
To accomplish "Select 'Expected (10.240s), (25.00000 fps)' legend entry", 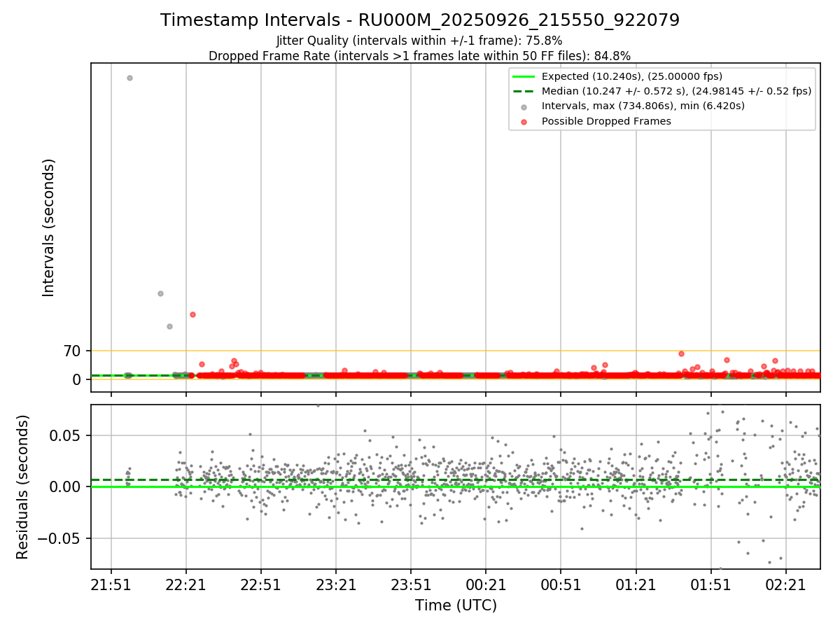I will coord(632,76).
